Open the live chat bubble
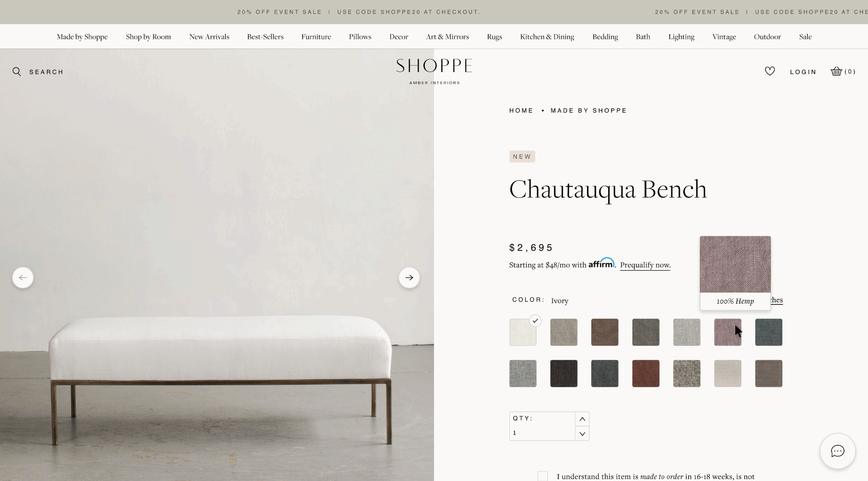This screenshot has width=868, height=481. pos(837,451)
